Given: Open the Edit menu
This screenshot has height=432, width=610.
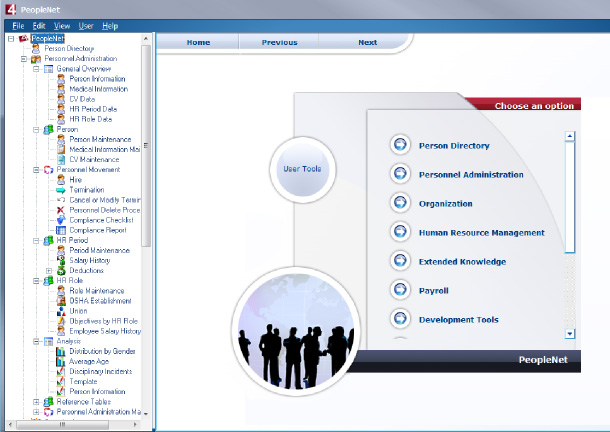Looking at the screenshot, I should pos(39,26).
